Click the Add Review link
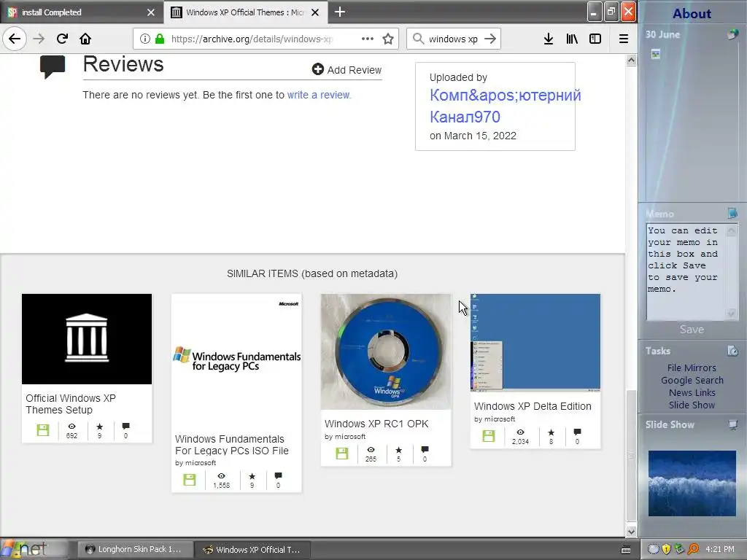747x560 pixels. (x=354, y=70)
